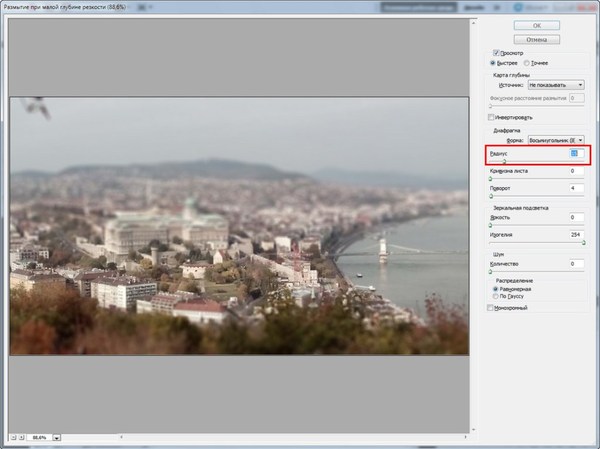Image resolution: width=600 pixels, height=449 pixels.
Task: Click the Радиус value field
Action: 572,154
